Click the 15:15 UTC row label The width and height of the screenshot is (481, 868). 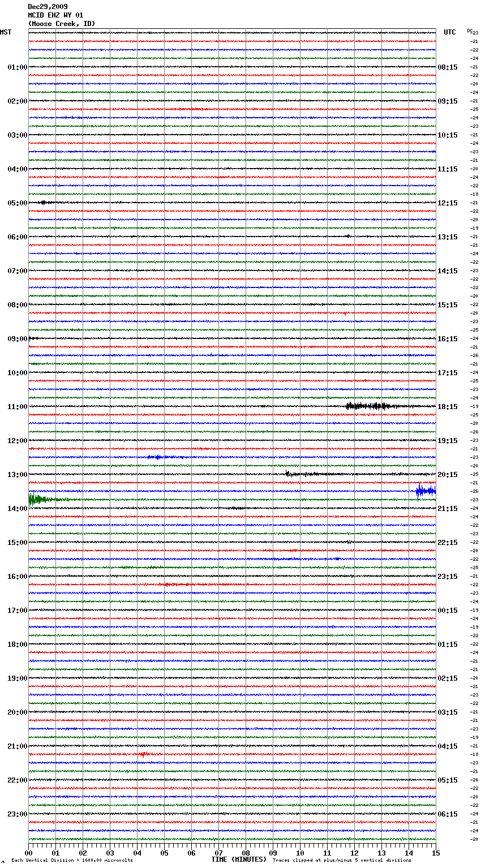448,305
